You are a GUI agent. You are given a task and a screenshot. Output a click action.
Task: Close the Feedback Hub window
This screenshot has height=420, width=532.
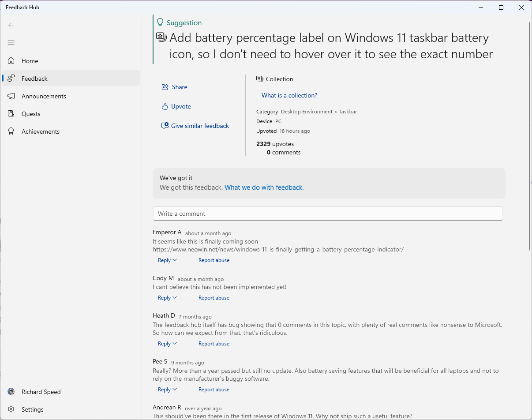pos(521,7)
